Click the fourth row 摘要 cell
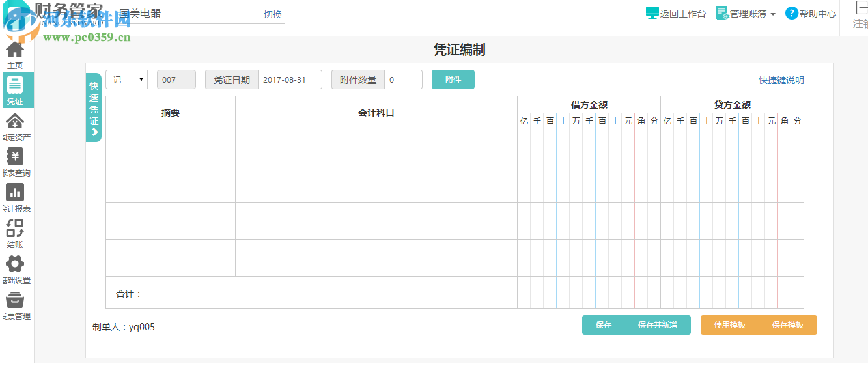 (x=171, y=258)
